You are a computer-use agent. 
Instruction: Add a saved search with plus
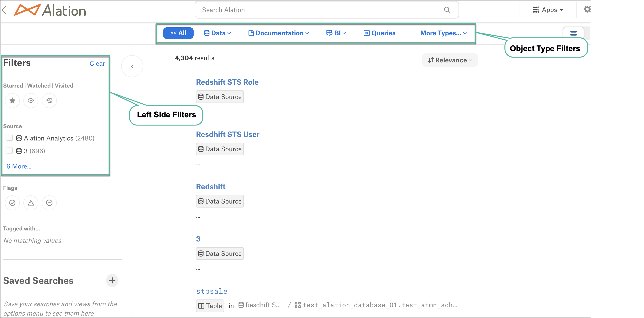pos(112,281)
